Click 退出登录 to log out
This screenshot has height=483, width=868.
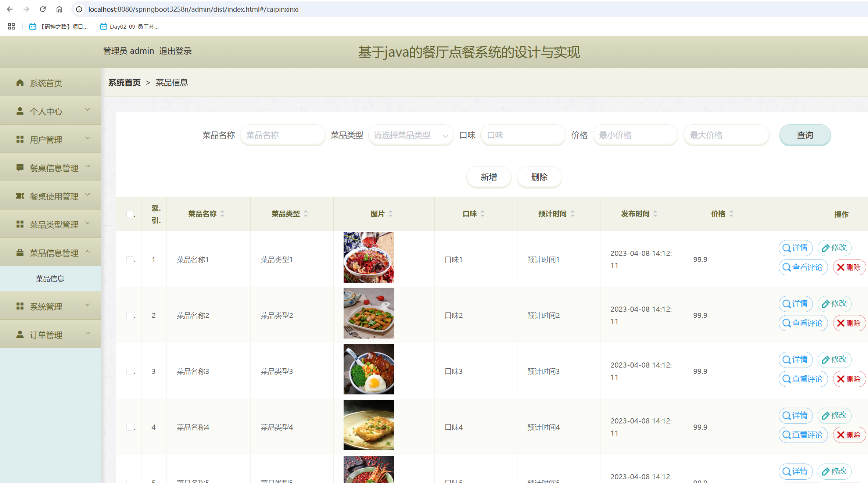tap(175, 51)
